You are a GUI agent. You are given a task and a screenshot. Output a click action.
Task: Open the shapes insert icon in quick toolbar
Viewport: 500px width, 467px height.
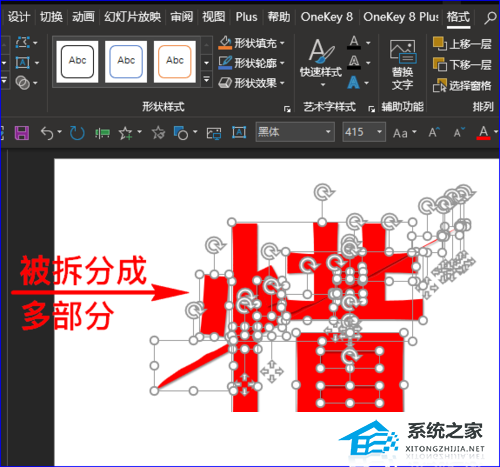click(x=181, y=133)
